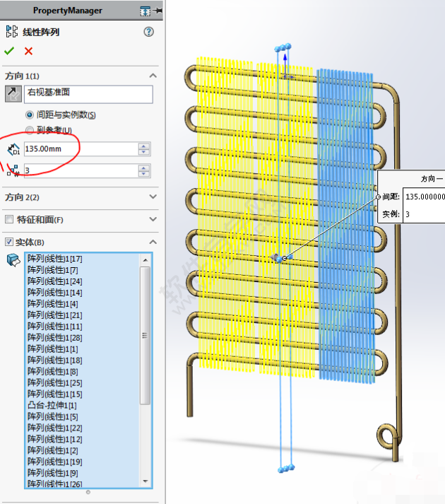Select list item 阵列(线性)1[15]
445x504 pixels.
tap(54, 394)
